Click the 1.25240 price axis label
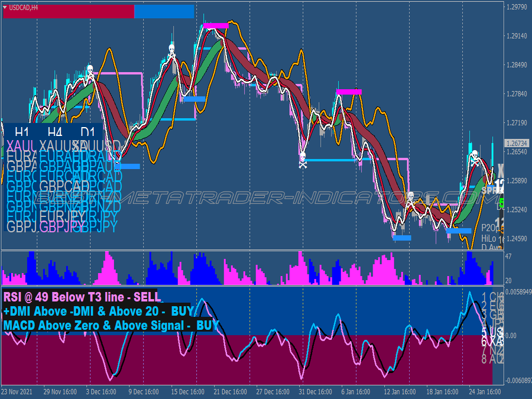Screen dimensions: 532x399 pyautogui.click(x=517, y=210)
